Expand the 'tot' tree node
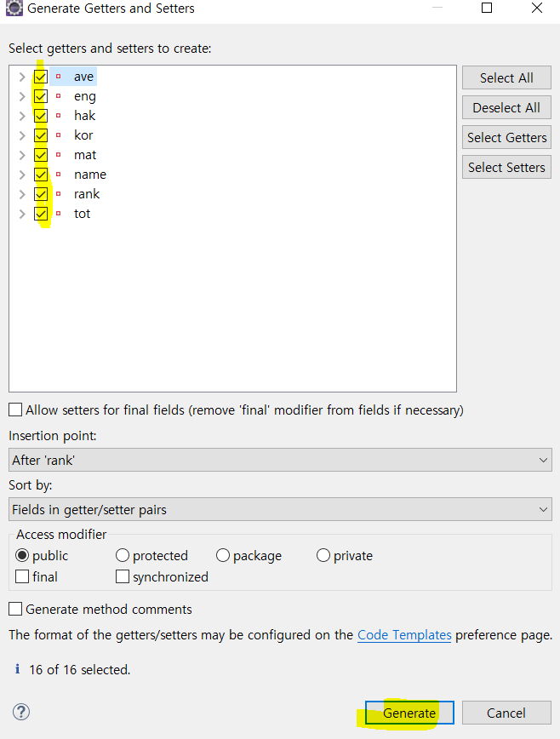560x739 pixels. (x=21, y=214)
